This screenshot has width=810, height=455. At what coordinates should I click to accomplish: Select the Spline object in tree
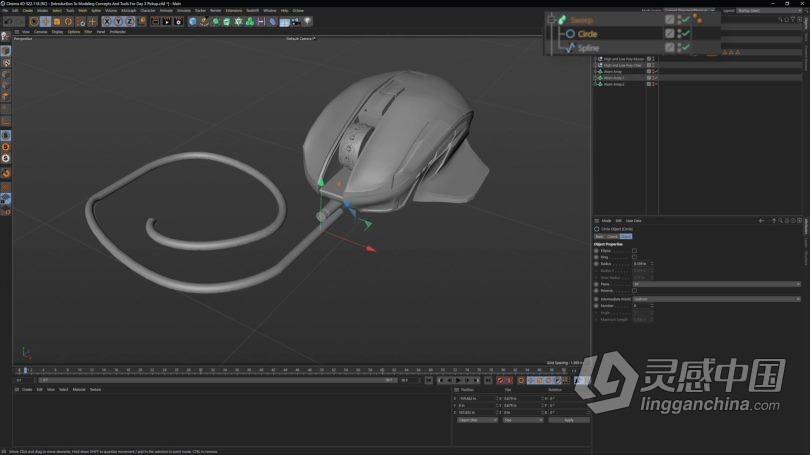pyautogui.click(x=588, y=48)
